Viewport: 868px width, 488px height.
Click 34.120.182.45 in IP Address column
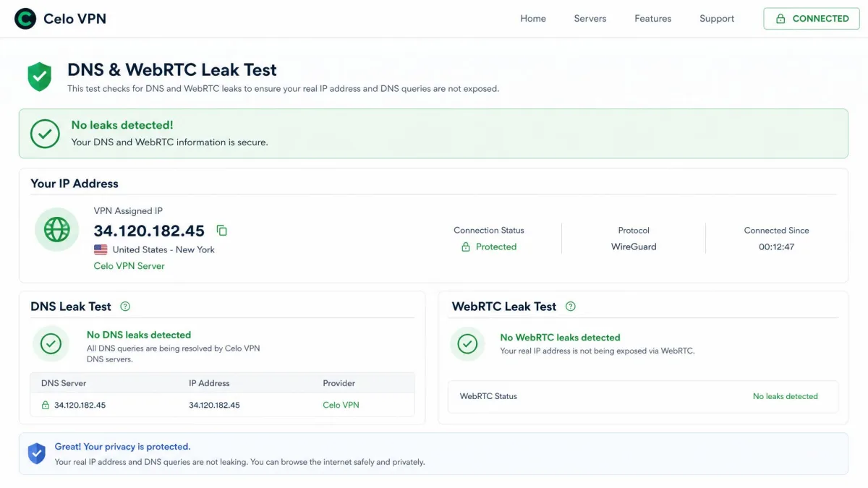(x=214, y=405)
